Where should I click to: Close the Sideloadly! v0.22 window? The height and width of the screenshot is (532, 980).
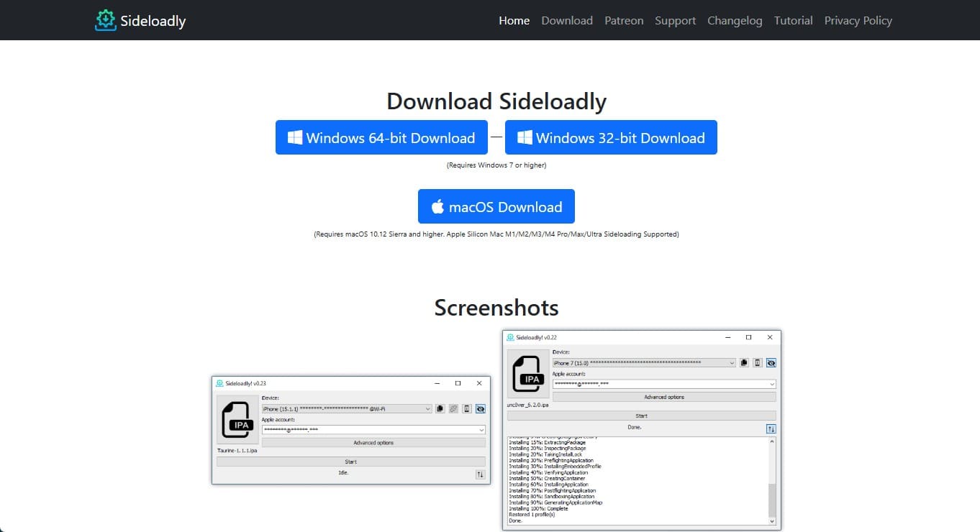coord(770,337)
